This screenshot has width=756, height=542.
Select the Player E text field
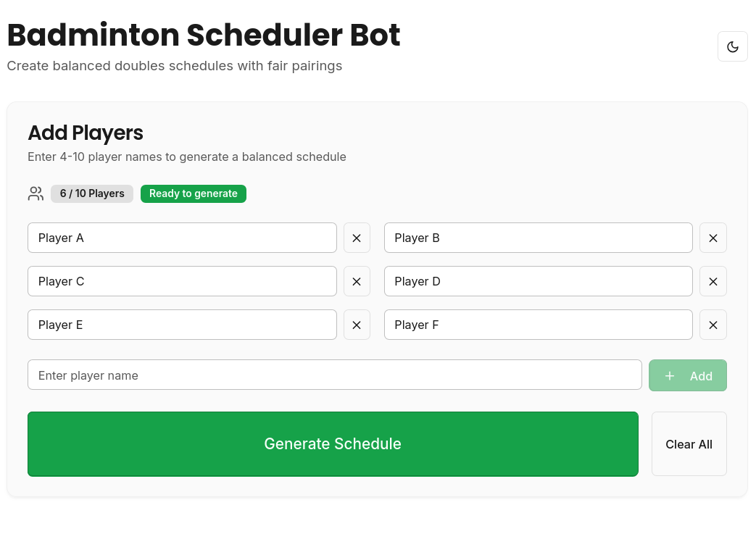[x=182, y=325]
